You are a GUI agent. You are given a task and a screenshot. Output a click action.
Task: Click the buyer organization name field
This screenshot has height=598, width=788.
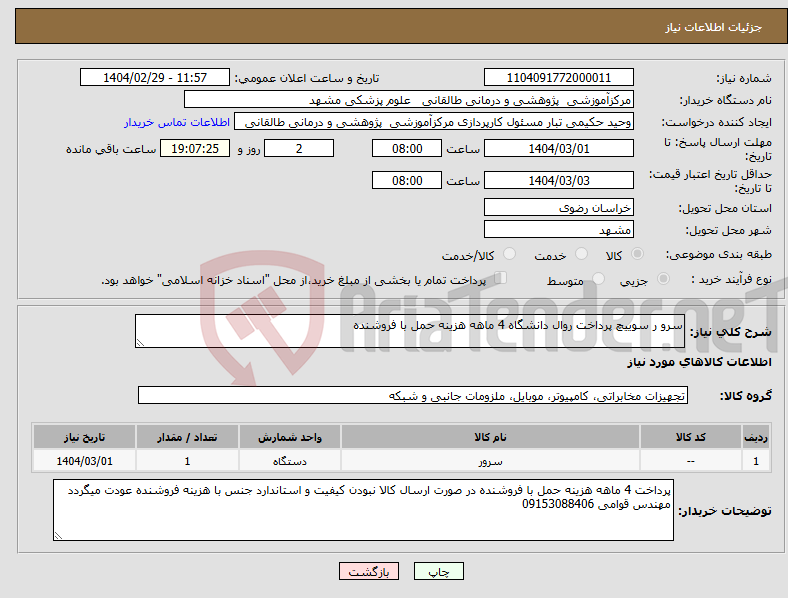tap(409, 99)
